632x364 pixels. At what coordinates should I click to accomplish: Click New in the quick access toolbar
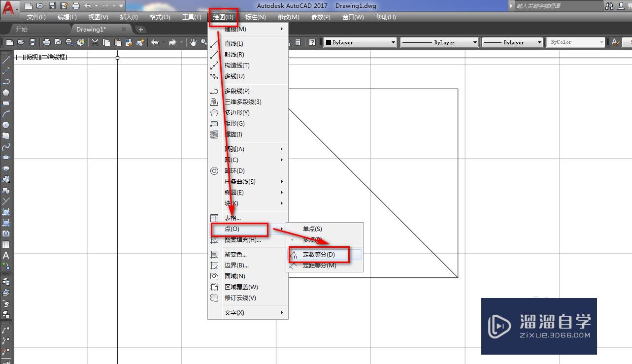click(29, 6)
